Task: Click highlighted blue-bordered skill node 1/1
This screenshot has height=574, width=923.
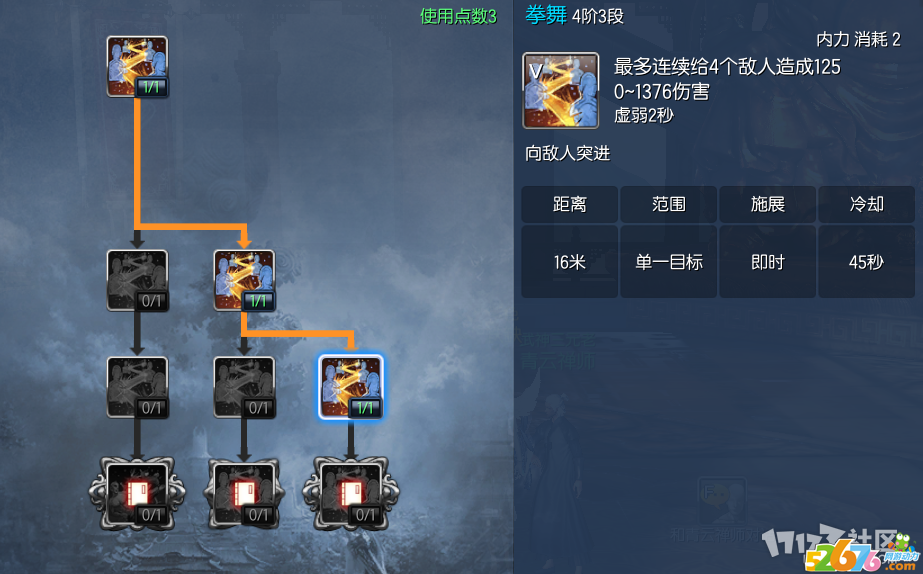Action: (351, 387)
